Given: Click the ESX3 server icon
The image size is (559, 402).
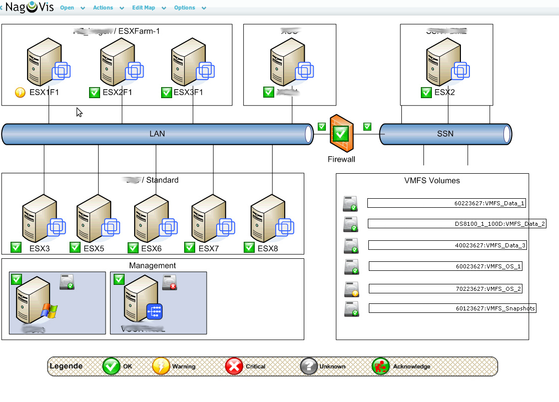Looking at the screenshot, I should coord(43,218).
